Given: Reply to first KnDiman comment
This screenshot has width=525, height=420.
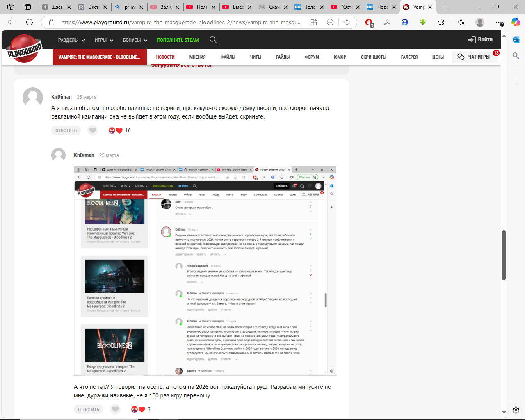Looking at the screenshot, I should click(66, 130).
